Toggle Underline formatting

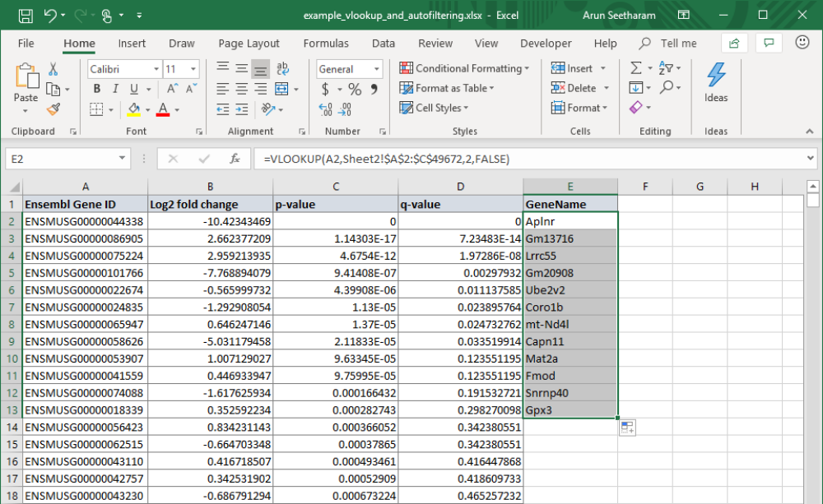tap(134, 89)
